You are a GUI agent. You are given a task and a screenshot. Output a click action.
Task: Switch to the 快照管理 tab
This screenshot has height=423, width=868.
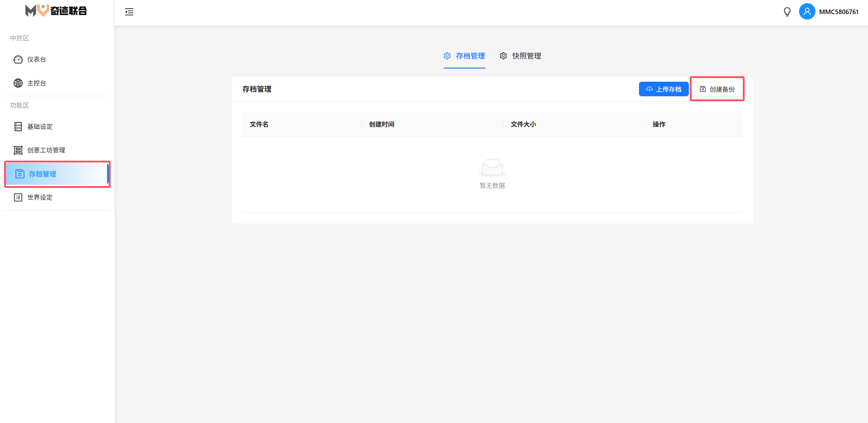click(521, 56)
